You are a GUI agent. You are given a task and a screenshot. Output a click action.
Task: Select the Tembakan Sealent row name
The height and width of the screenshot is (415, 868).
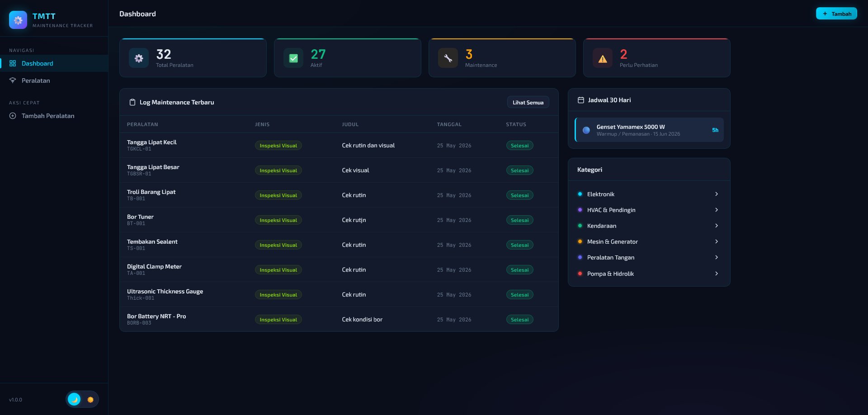pos(152,242)
